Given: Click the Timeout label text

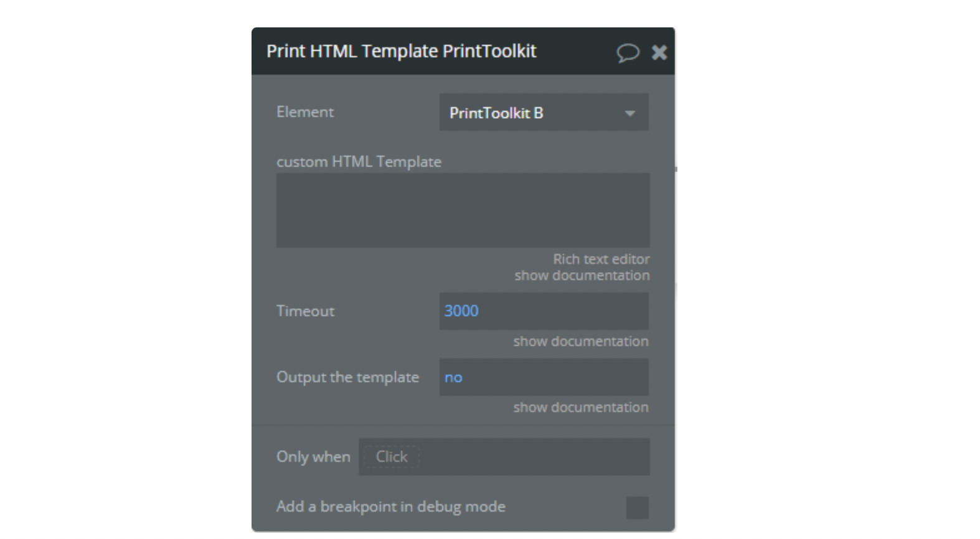Looking at the screenshot, I should (305, 311).
